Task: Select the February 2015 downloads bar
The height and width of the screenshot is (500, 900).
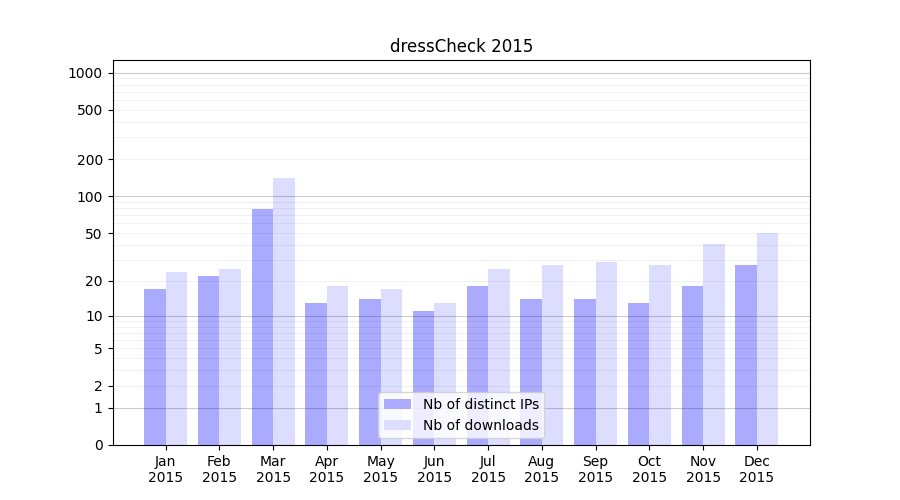Action: [x=230, y=356]
